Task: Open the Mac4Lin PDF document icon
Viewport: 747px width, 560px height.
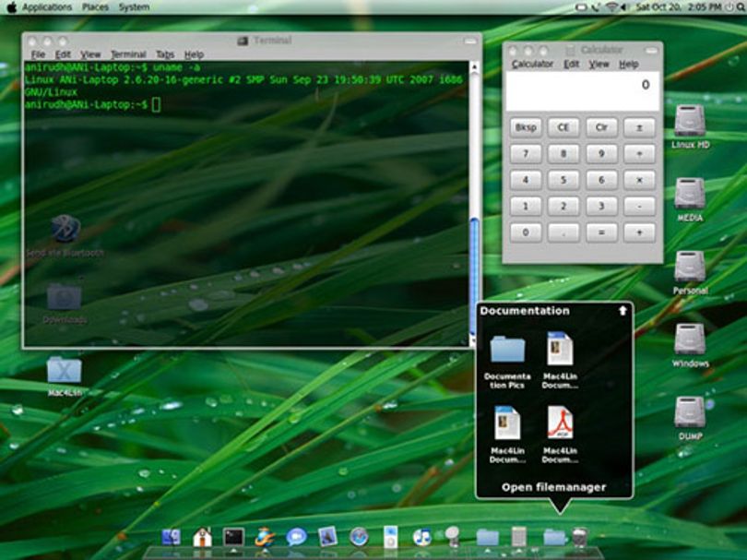Action: 560,434
